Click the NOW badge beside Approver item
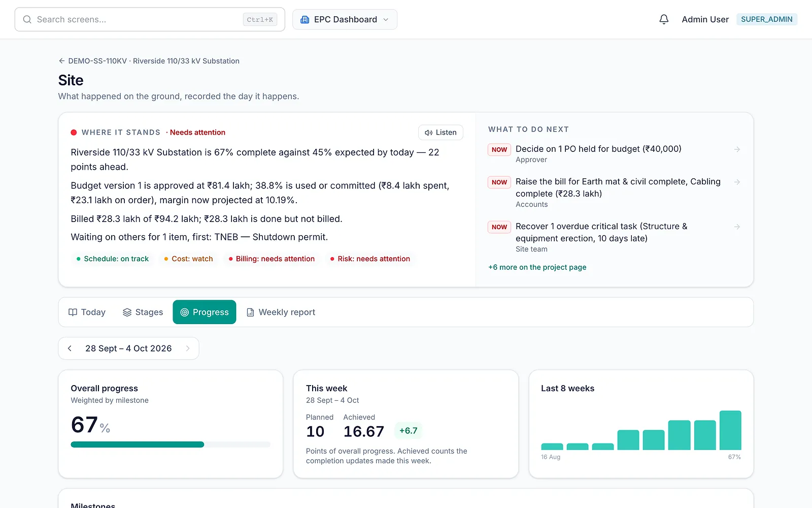The image size is (812, 508). click(499, 150)
